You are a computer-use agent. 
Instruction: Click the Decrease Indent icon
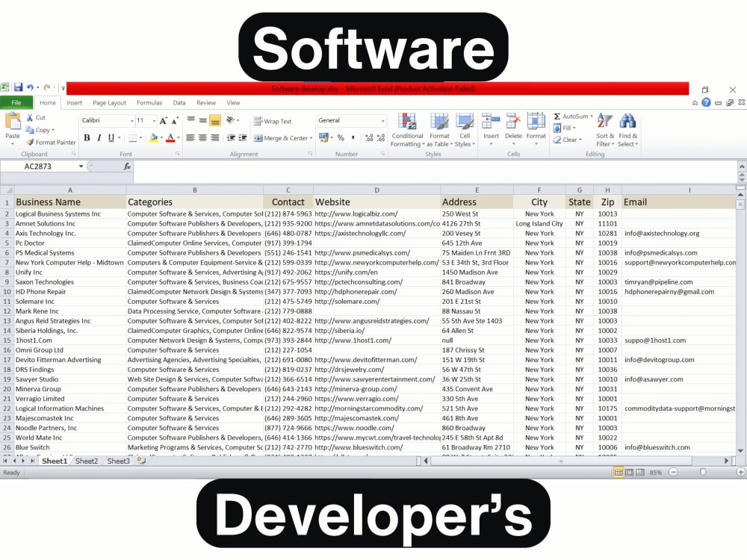pyautogui.click(x=231, y=138)
